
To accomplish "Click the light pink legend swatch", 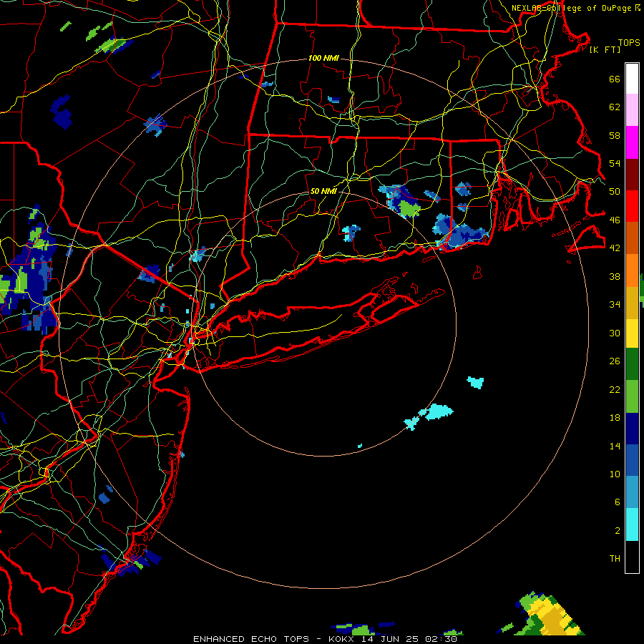I will [632, 109].
